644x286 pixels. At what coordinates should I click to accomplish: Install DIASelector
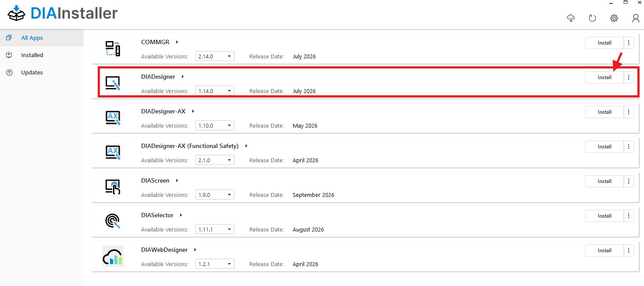click(x=605, y=216)
